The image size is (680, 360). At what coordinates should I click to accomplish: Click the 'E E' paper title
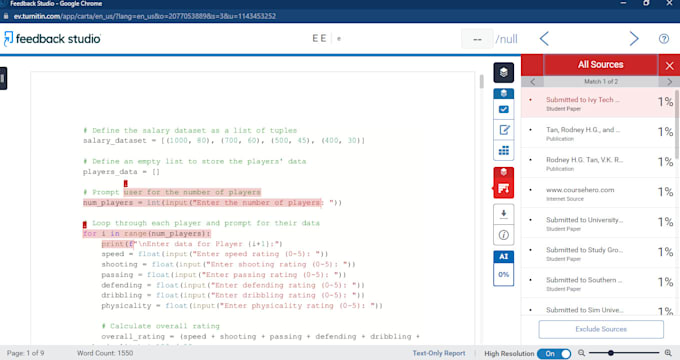pos(319,38)
